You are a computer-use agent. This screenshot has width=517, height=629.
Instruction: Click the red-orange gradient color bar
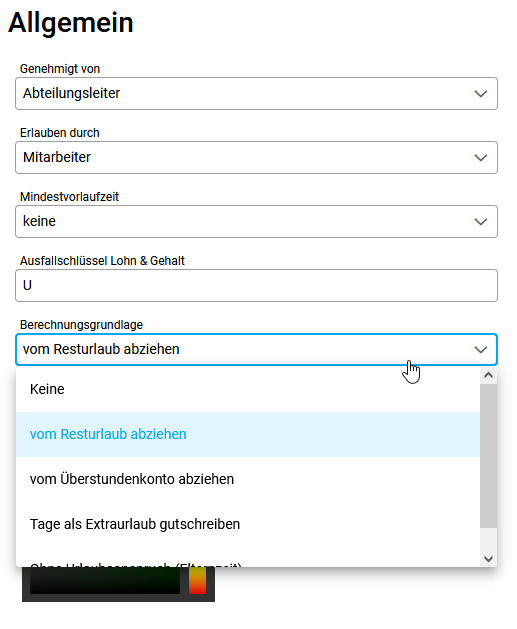click(197, 580)
